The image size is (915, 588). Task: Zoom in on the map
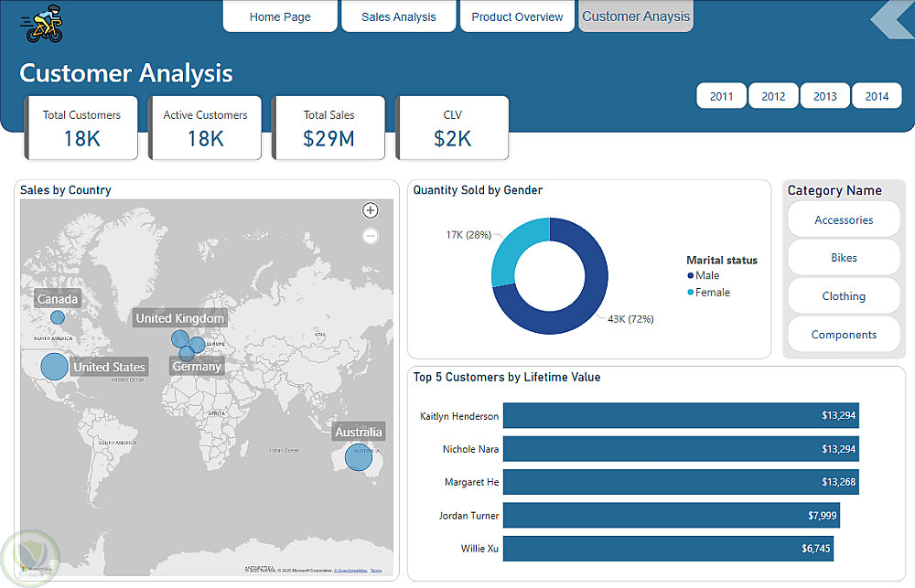pos(371,210)
